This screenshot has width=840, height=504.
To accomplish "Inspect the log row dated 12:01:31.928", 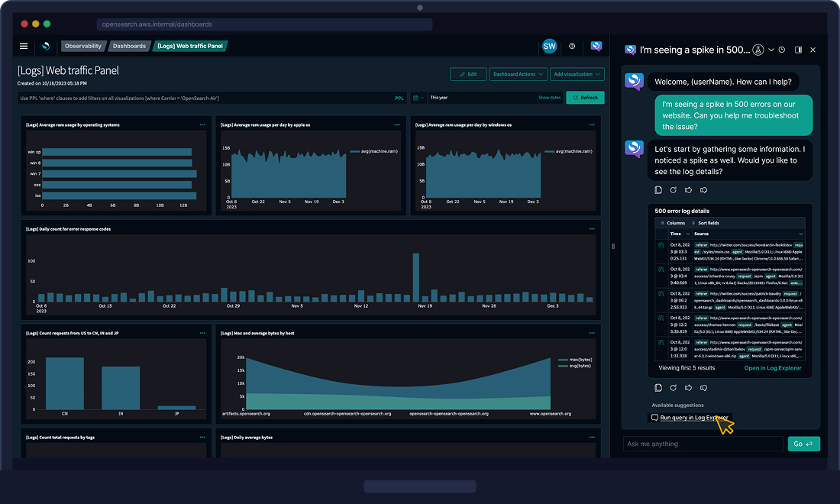I will (661, 342).
